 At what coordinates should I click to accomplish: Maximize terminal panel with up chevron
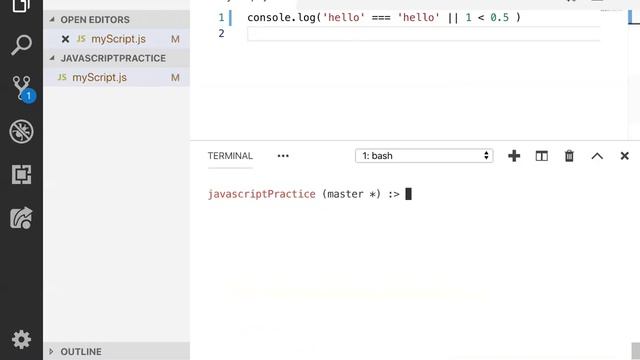[x=597, y=156]
